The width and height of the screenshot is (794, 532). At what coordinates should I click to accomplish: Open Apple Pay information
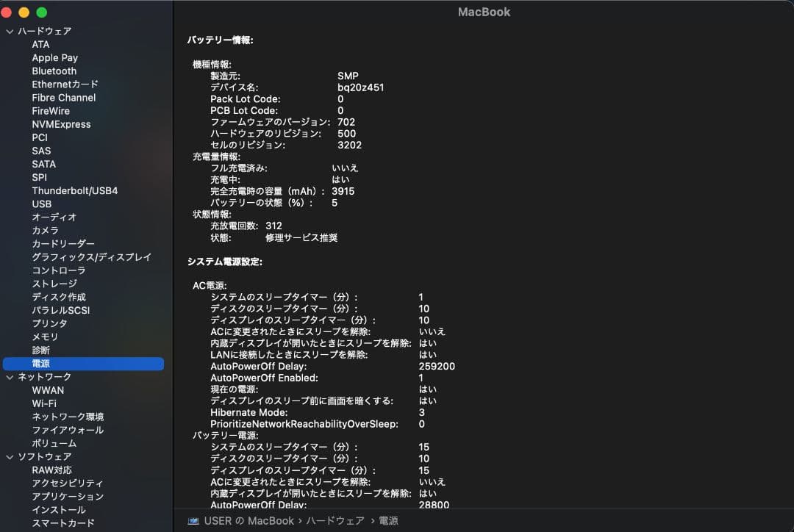point(54,57)
